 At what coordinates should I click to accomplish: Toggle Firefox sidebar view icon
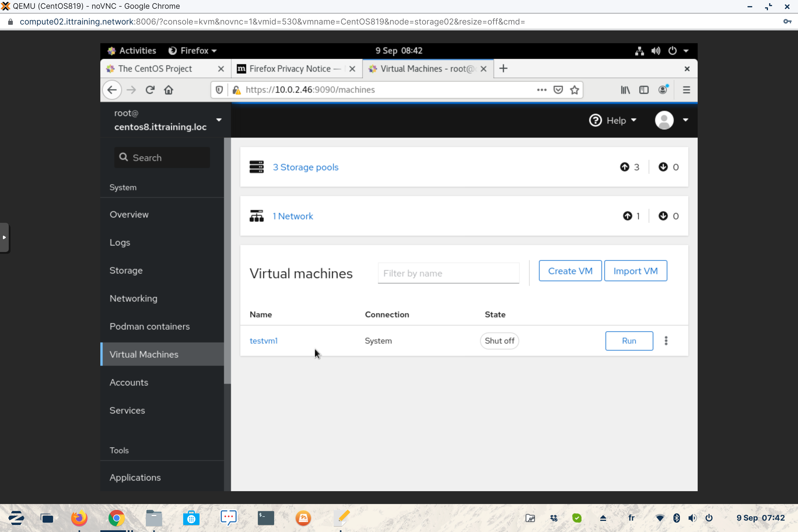(644, 90)
